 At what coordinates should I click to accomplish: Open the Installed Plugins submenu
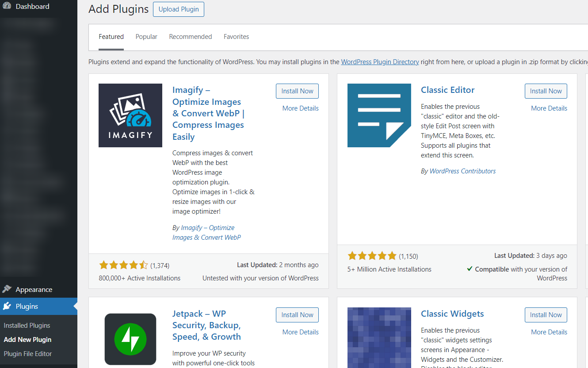27,326
